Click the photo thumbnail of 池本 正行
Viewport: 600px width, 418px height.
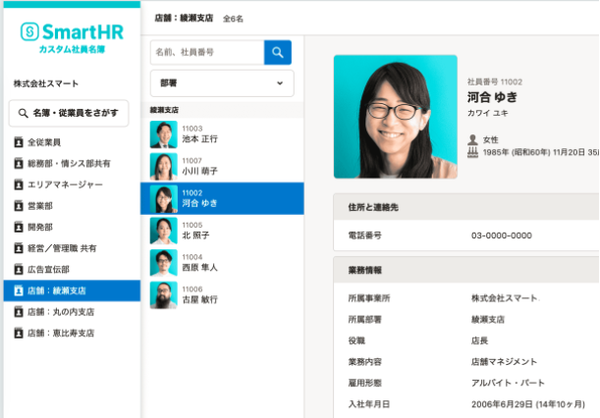click(164, 134)
